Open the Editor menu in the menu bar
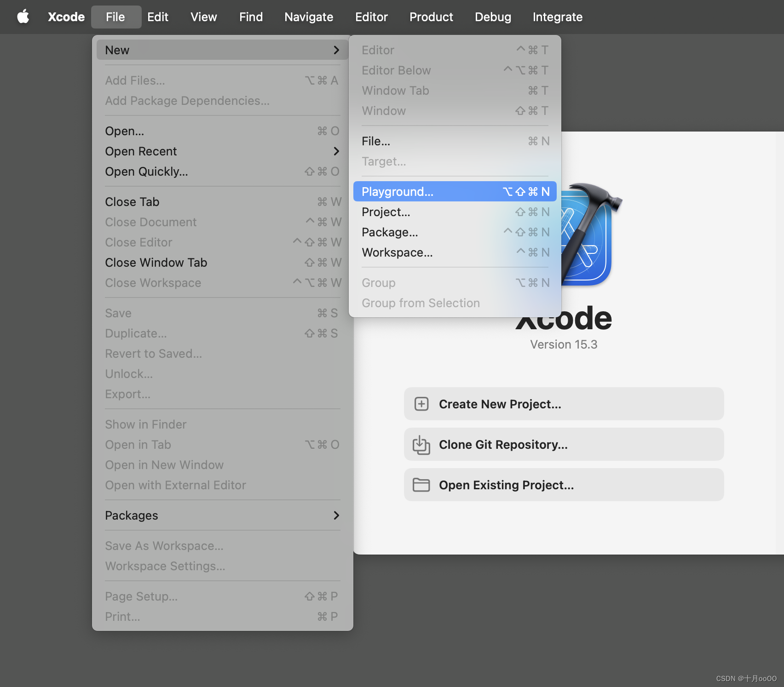 click(x=371, y=17)
